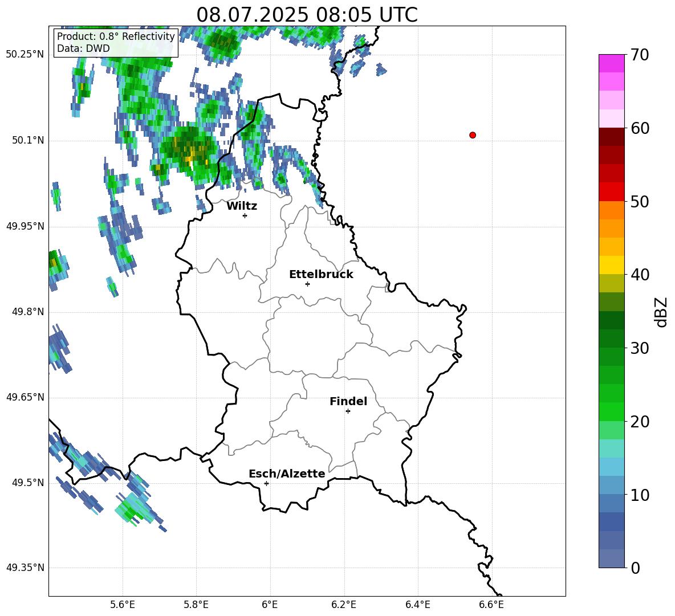This screenshot has width=675, height=616.
Task: Click the 5.6°E longitude label
Action: [x=123, y=605]
